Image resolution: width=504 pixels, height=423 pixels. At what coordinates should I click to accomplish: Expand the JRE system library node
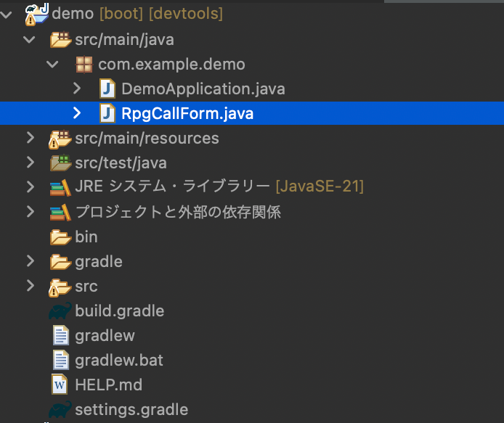click(31, 187)
